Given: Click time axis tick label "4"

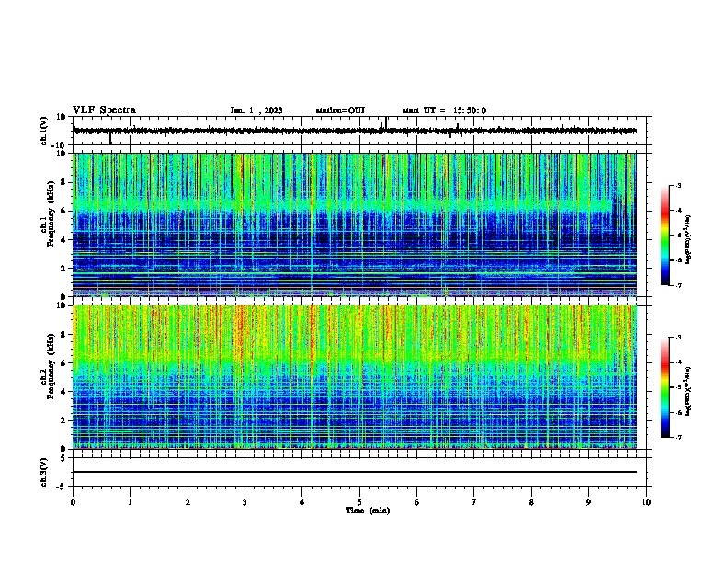Looking at the screenshot, I should (302, 502).
